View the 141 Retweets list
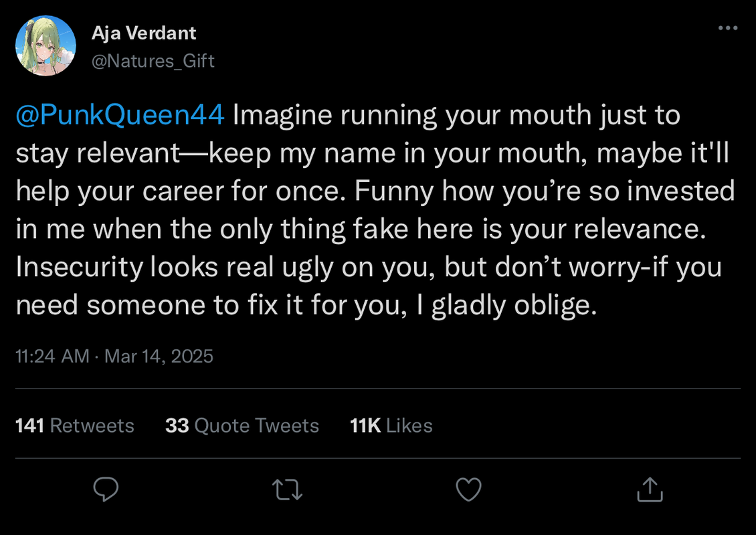 pos(75,425)
